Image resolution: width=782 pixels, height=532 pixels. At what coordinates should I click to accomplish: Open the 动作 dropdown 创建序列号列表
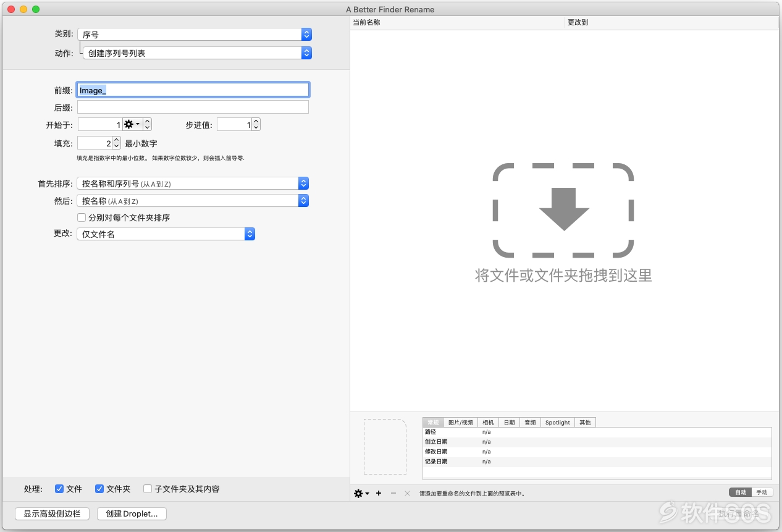point(198,53)
